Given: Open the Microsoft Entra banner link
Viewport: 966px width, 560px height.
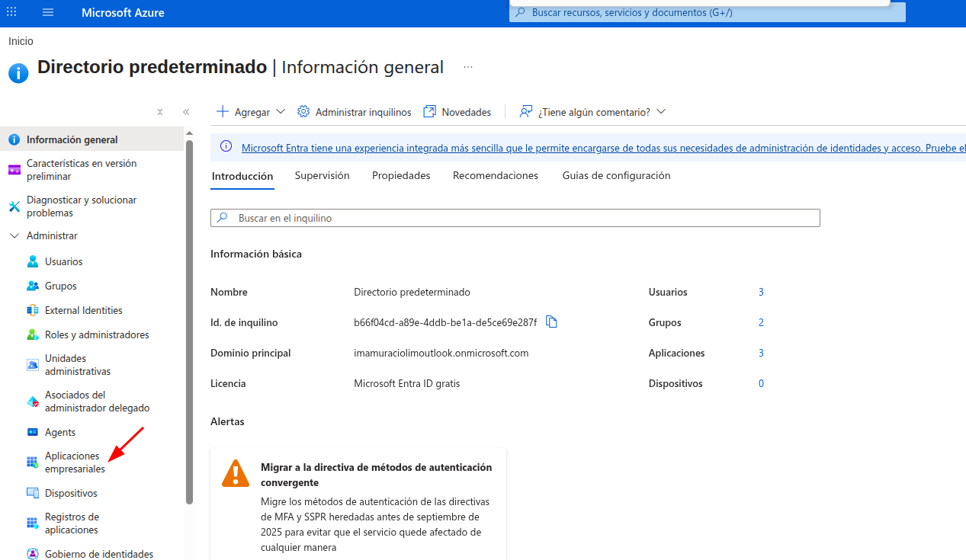Looking at the screenshot, I should 603,148.
